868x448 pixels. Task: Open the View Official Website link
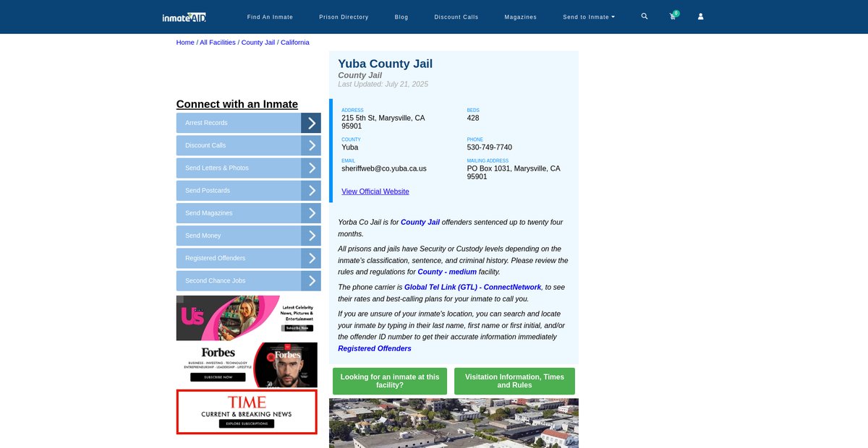click(x=375, y=191)
